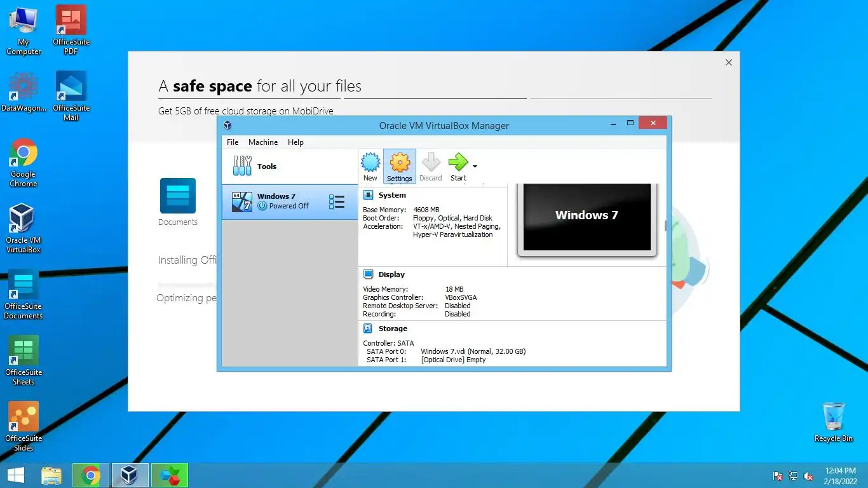Click the Storage section header
This screenshot has height=488, width=868.
(393, 329)
